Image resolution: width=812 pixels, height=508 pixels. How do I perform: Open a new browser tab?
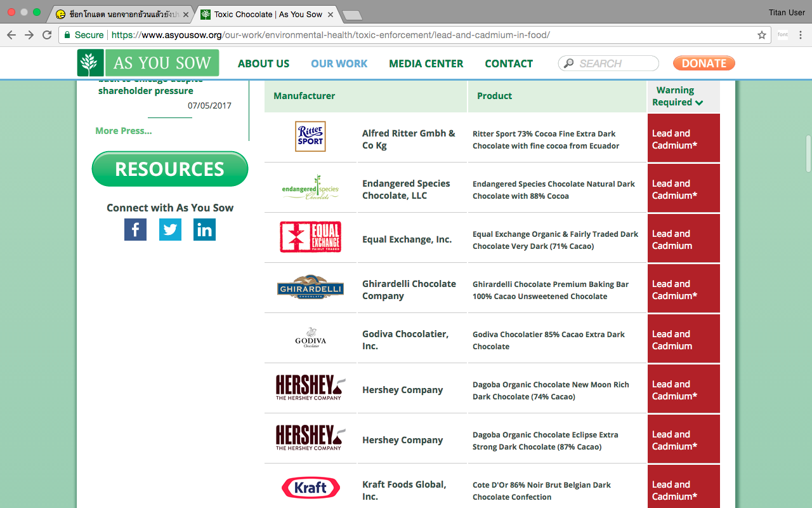point(352,15)
